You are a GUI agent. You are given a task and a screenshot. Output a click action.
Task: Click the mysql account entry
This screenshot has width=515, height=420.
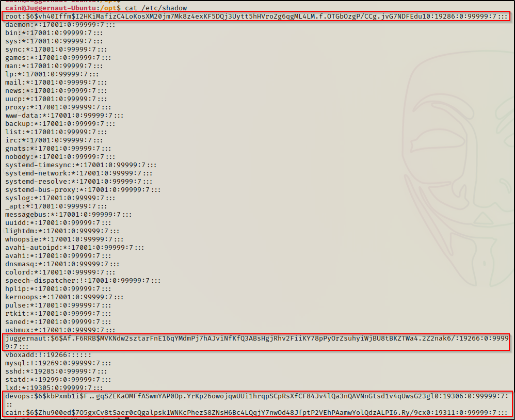58,363
